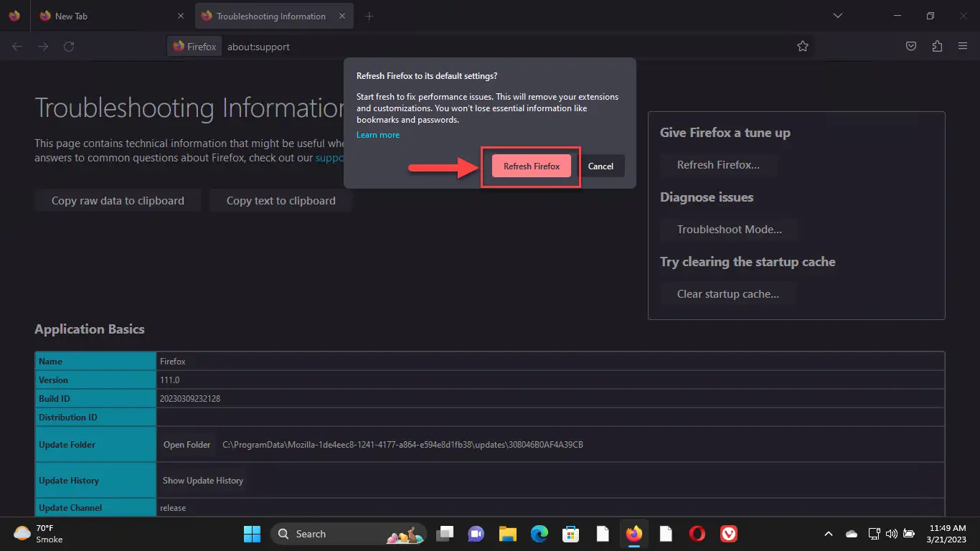Click the battery tray icon
Viewport: 980px width, 551px height.
click(x=909, y=534)
